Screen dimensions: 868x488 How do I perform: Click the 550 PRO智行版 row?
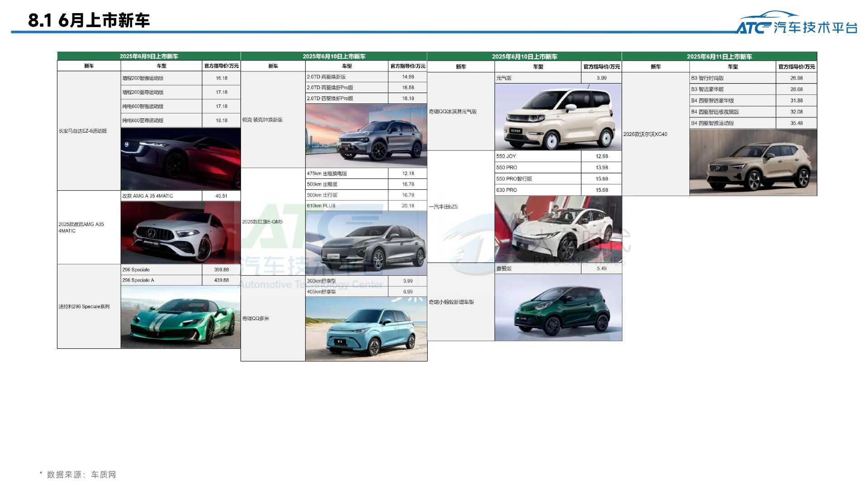pos(558,179)
